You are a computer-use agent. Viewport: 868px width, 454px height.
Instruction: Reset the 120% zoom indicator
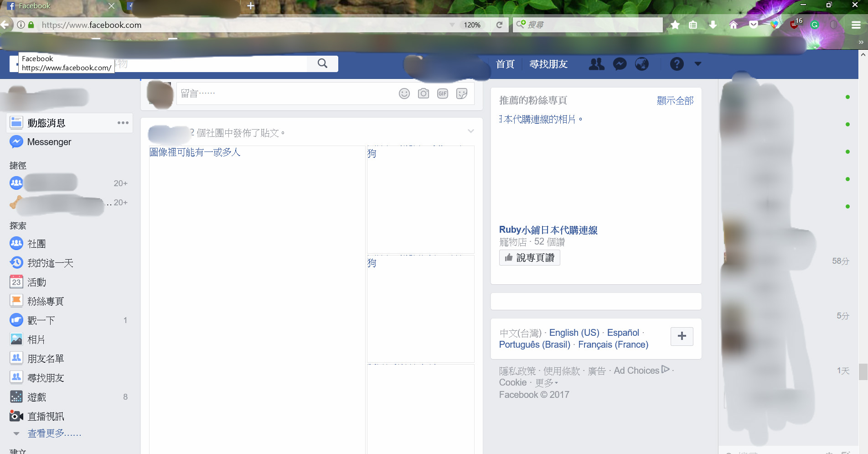click(472, 25)
